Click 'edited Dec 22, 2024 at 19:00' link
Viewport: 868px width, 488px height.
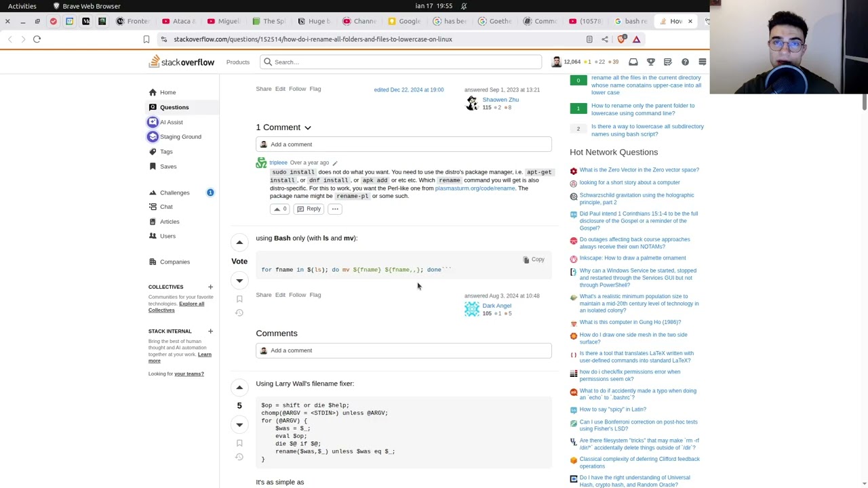[x=408, y=89]
